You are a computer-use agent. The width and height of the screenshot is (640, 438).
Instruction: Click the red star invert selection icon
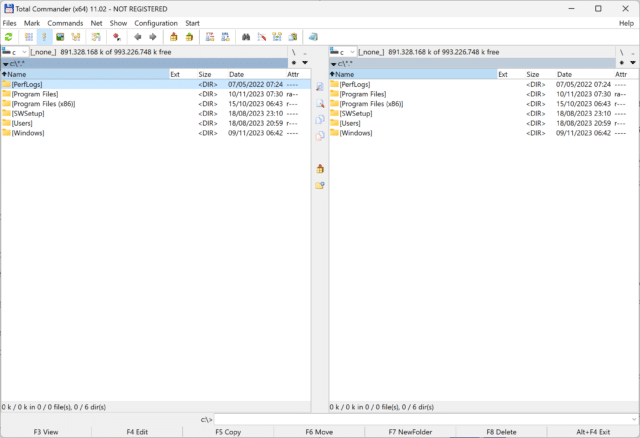click(x=117, y=37)
